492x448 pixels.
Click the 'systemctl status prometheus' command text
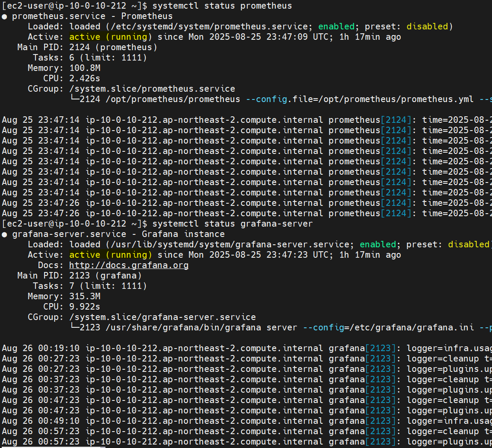tap(222, 6)
